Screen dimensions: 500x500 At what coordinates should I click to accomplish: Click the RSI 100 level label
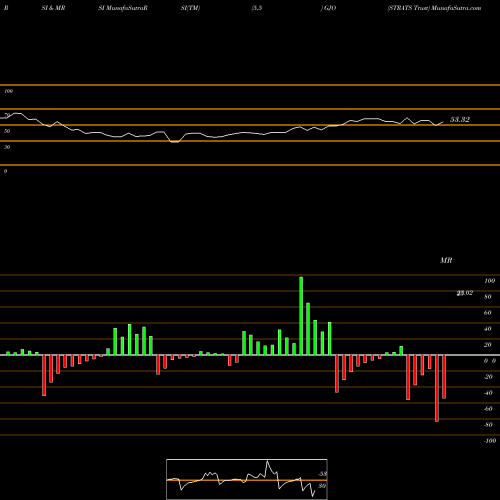[9, 91]
